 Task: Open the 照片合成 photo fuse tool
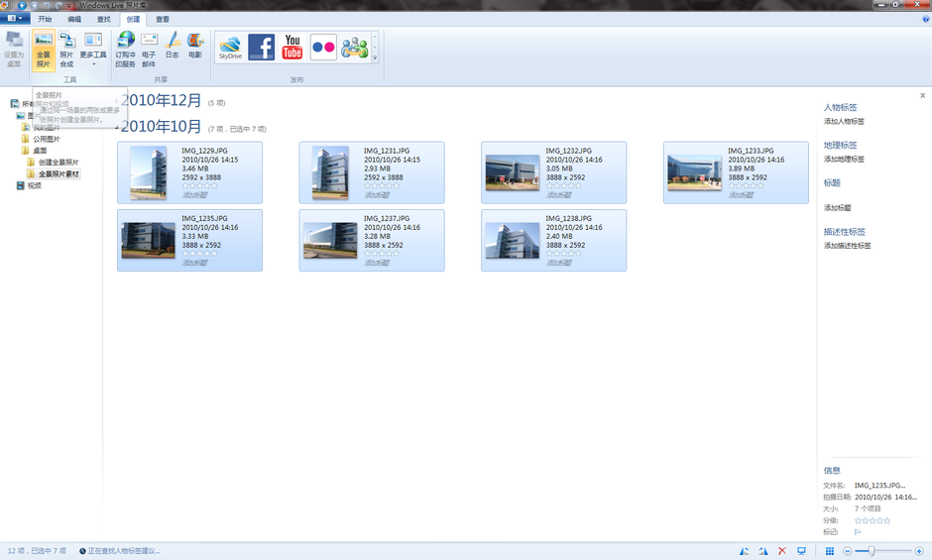tap(66, 51)
